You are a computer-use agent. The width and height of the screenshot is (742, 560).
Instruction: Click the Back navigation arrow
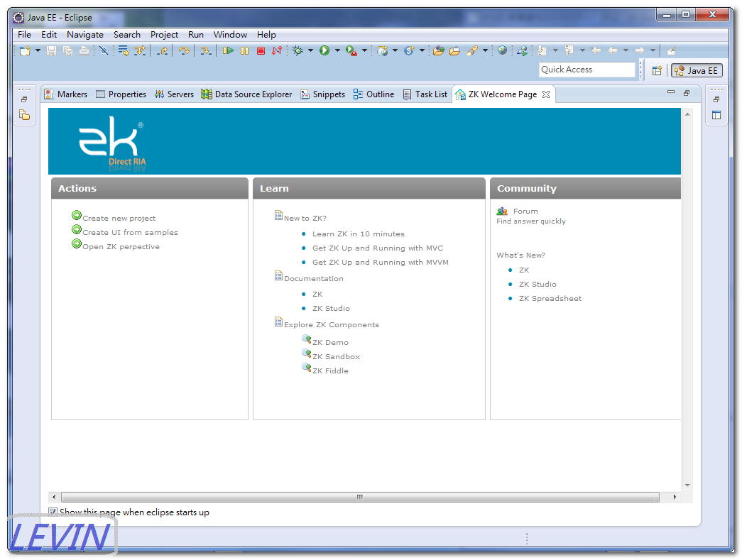coord(613,50)
